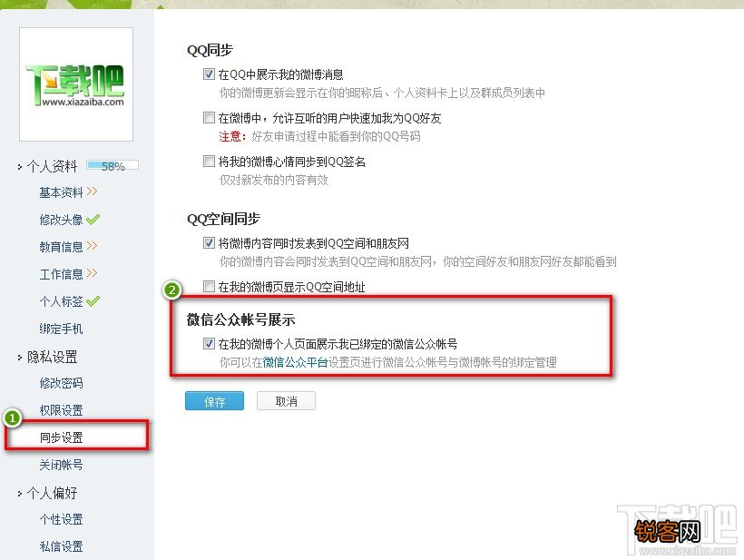Click the text 仅对新发布的内容有效
The height and width of the screenshot is (560, 744).
pyautogui.click(x=273, y=181)
